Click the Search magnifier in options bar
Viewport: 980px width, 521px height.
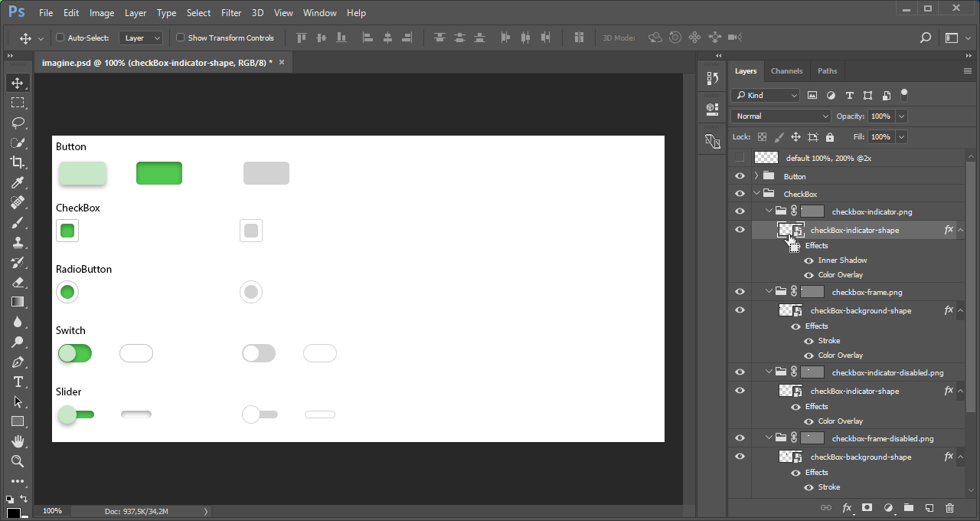925,38
